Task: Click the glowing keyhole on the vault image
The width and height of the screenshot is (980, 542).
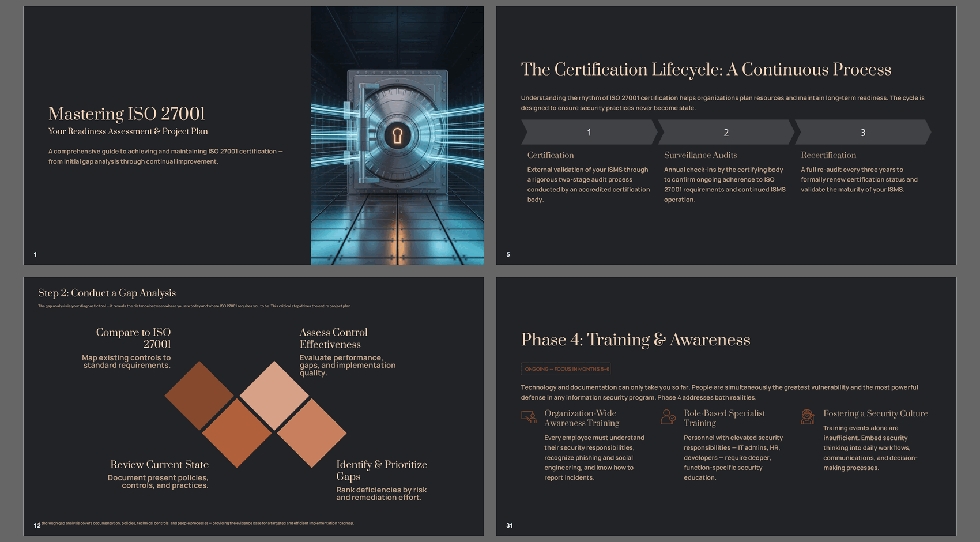Action: pos(397,135)
